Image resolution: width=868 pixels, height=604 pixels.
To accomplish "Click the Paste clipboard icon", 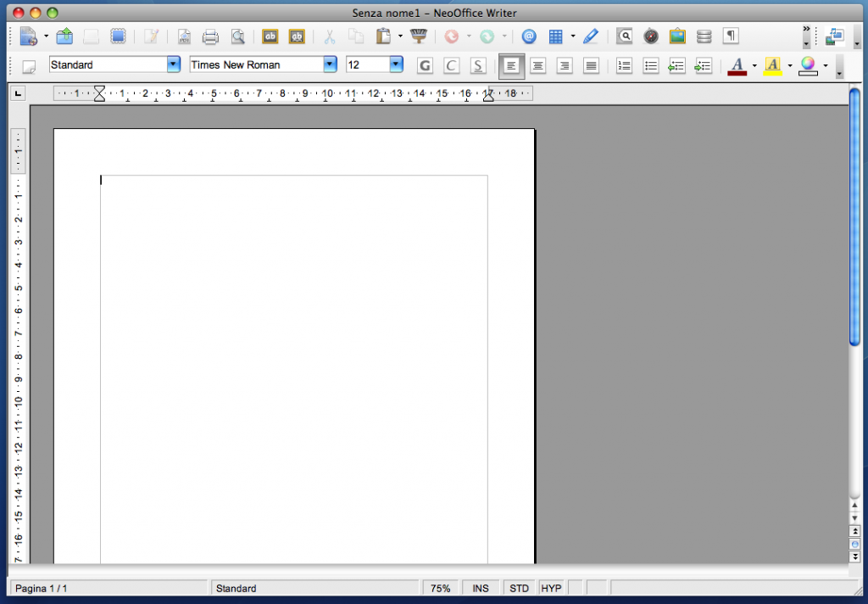I will (383, 36).
